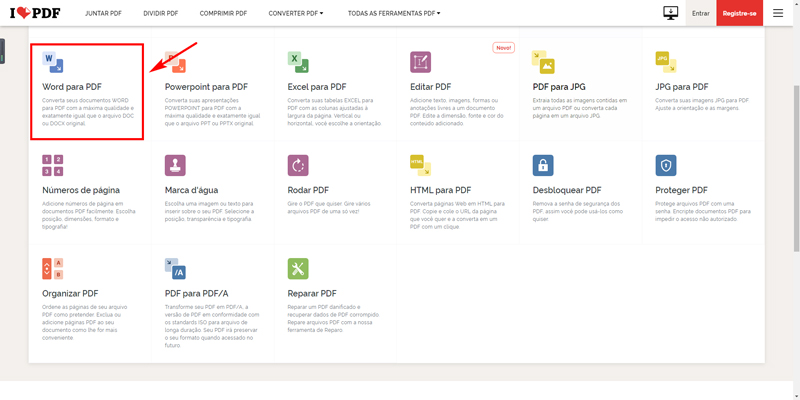Click the Desbloquear PDF padlock icon
Viewport: 800px width, 400px height.
543,165
